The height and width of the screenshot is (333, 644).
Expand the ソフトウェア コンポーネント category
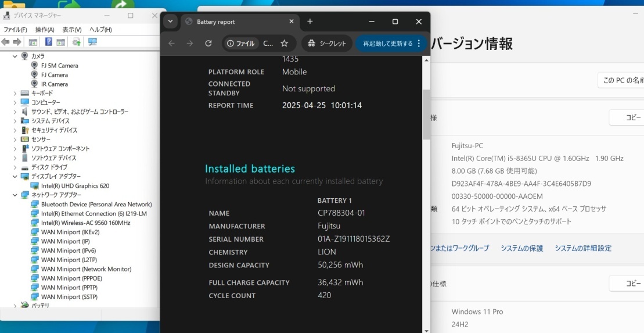(x=15, y=149)
